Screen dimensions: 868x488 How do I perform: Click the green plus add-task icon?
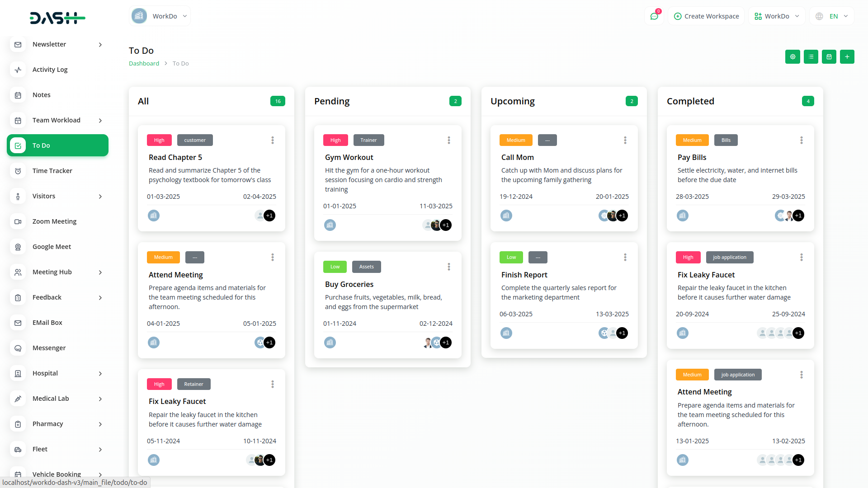[x=847, y=57]
